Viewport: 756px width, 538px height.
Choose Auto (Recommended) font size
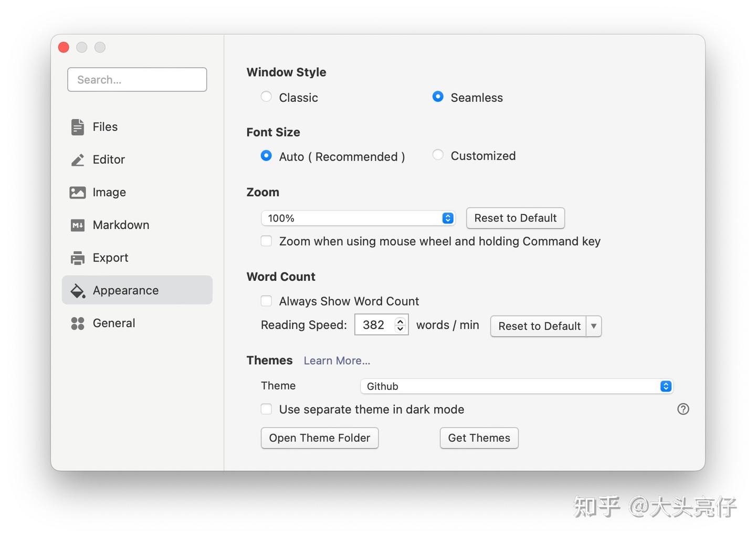(x=266, y=156)
